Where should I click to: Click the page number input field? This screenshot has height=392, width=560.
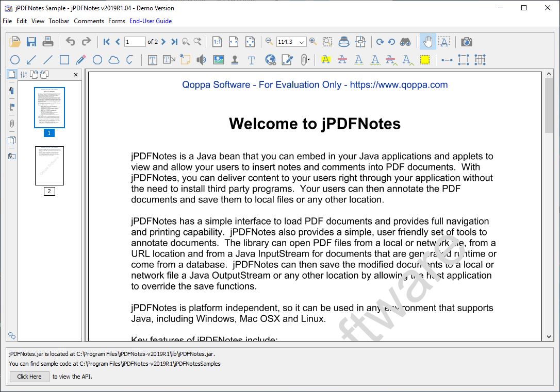pyautogui.click(x=135, y=42)
